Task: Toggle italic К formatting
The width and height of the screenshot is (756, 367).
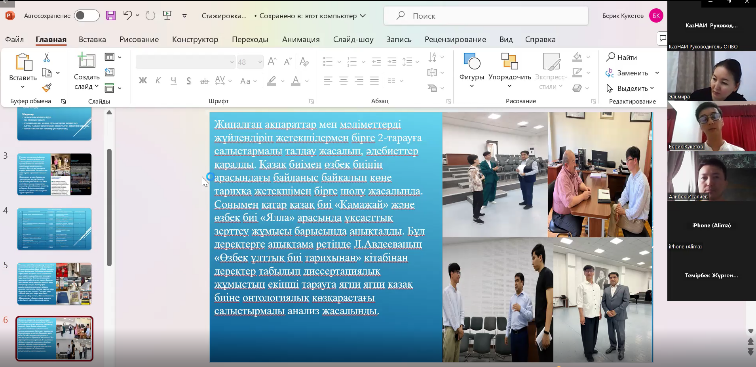Action: [x=158, y=81]
